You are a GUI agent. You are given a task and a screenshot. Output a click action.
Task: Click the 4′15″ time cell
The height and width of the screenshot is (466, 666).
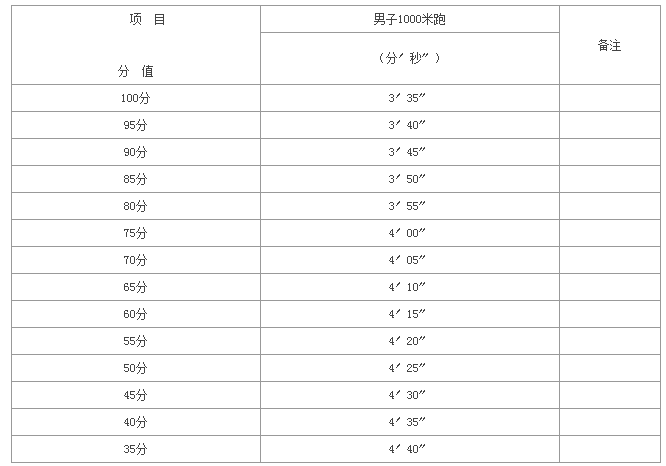pyautogui.click(x=409, y=314)
